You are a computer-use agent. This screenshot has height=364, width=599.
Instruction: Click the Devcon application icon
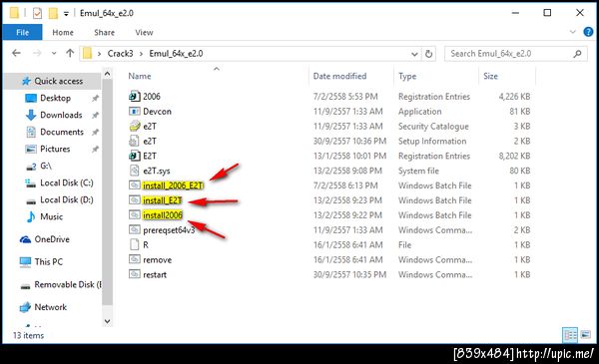tap(134, 111)
